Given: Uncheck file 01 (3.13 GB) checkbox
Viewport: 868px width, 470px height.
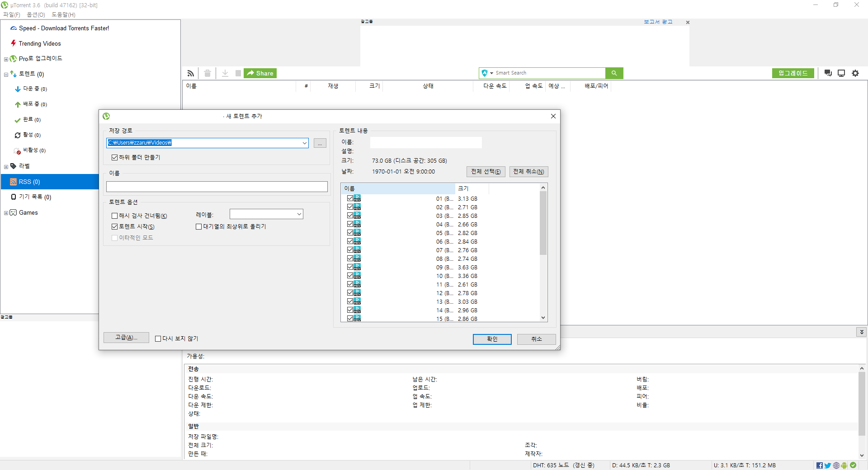Looking at the screenshot, I should coord(350,198).
